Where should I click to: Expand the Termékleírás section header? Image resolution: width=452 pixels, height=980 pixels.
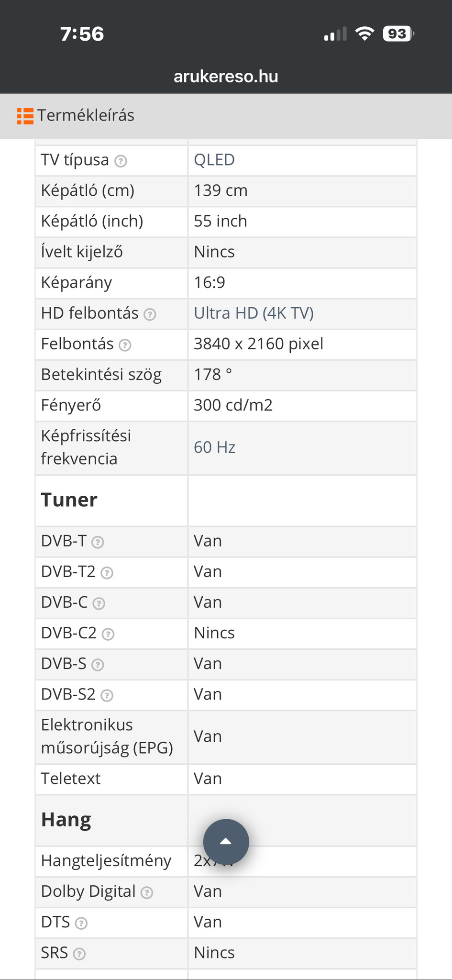tap(86, 116)
